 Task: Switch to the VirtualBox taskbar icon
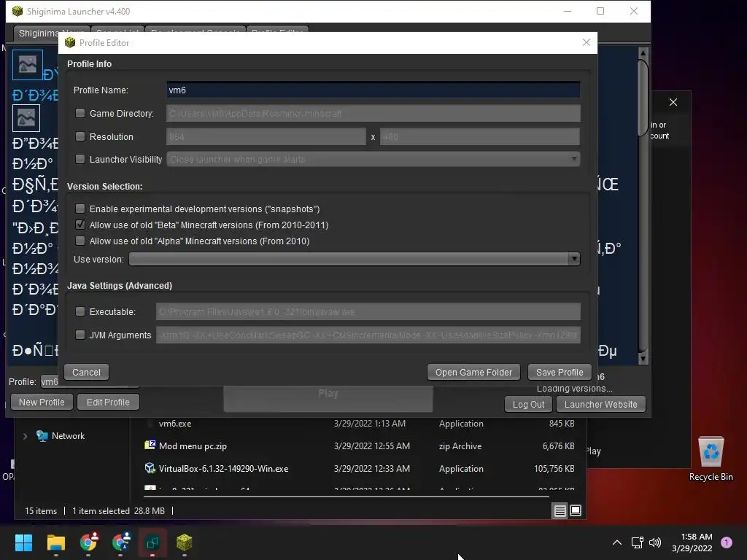152,542
